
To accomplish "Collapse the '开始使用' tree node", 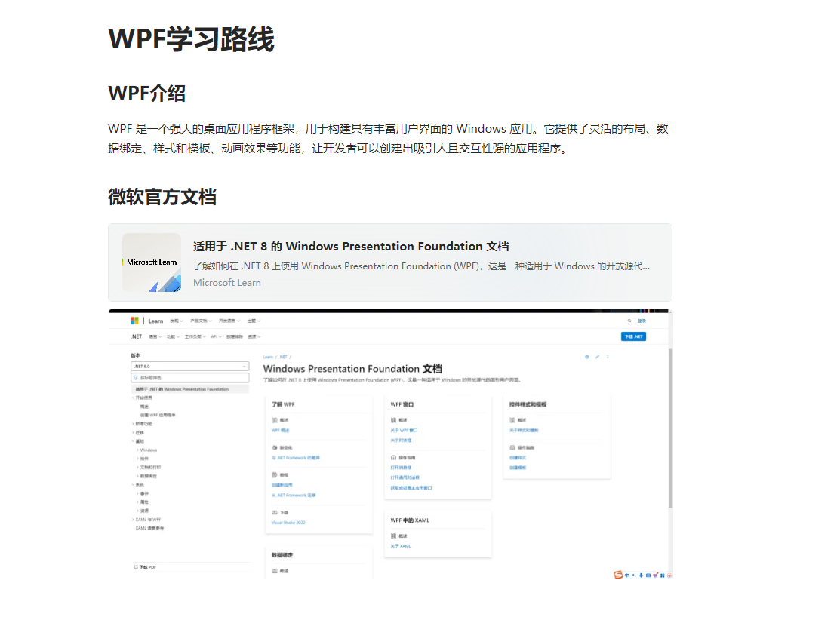I will pyautogui.click(x=142, y=398).
